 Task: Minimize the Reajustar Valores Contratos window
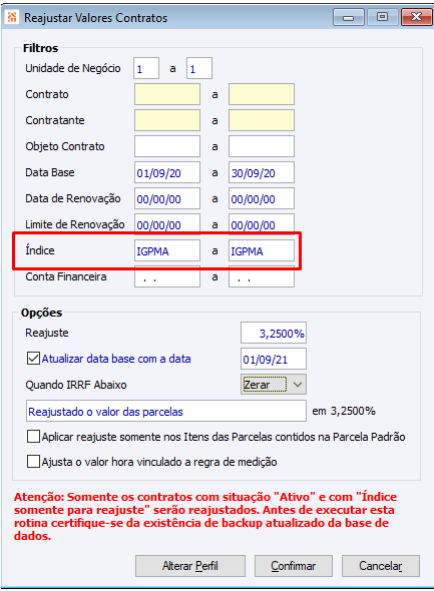click(348, 17)
